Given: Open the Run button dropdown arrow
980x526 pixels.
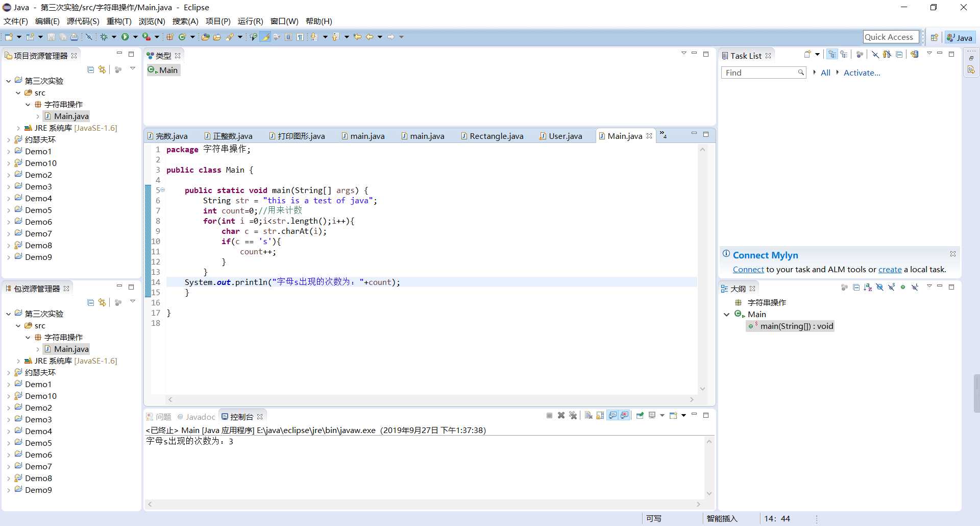Looking at the screenshot, I should click(x=135, y=37).
